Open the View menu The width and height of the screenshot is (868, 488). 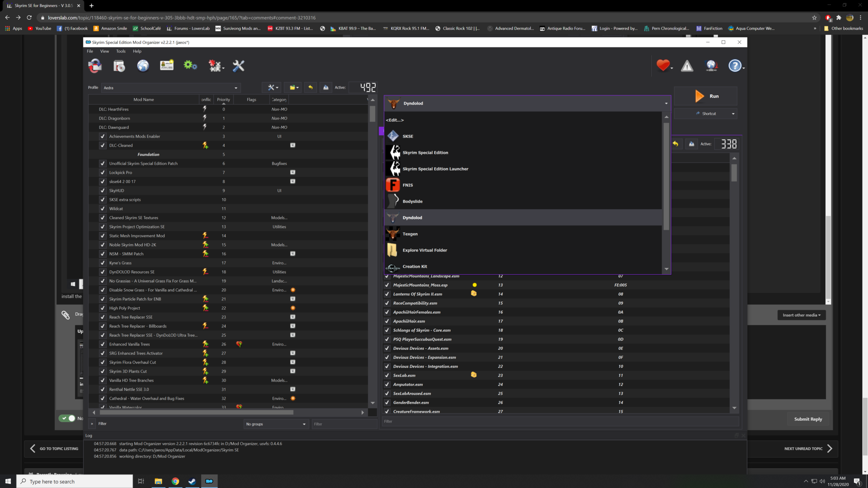[104, 51]
